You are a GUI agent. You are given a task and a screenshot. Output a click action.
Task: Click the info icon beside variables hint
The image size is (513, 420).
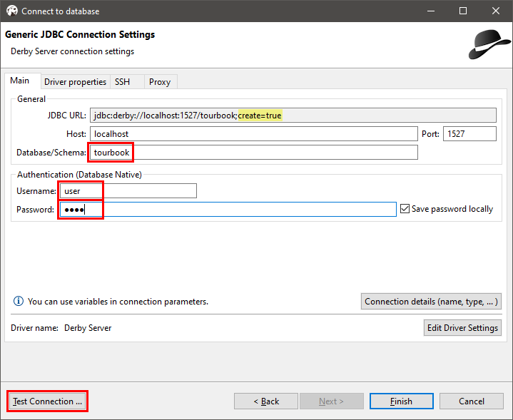point(19,301)
